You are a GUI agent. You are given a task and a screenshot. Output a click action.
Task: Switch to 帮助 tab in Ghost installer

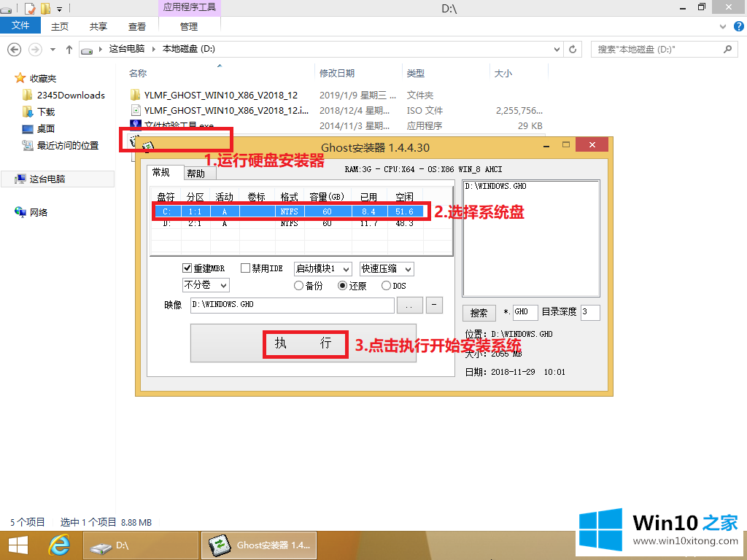[196, 174]
